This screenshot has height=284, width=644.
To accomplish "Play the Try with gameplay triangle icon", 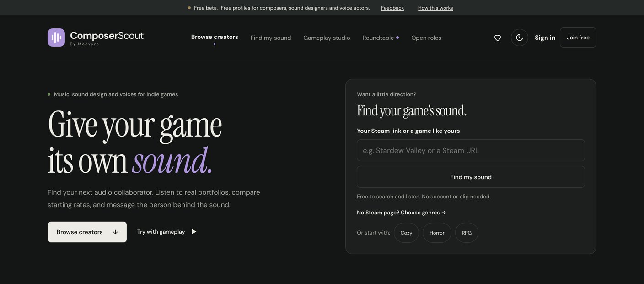I will 194,232.
